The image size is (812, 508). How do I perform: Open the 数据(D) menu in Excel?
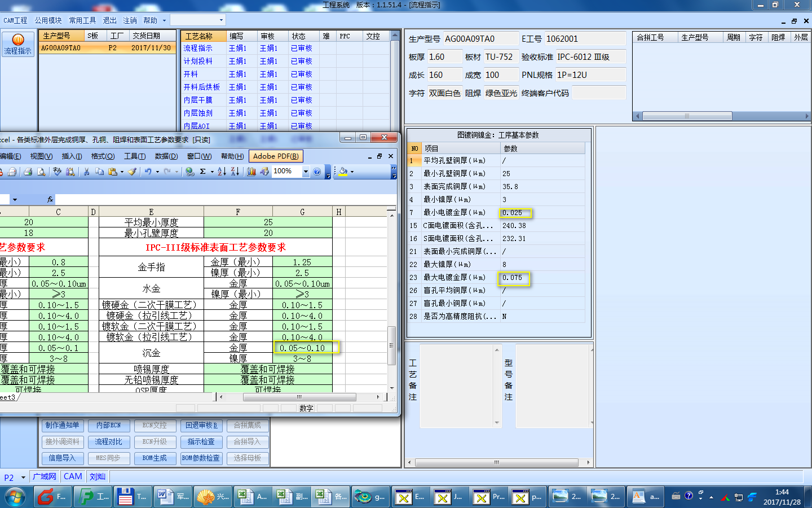(x=166, y=156)
